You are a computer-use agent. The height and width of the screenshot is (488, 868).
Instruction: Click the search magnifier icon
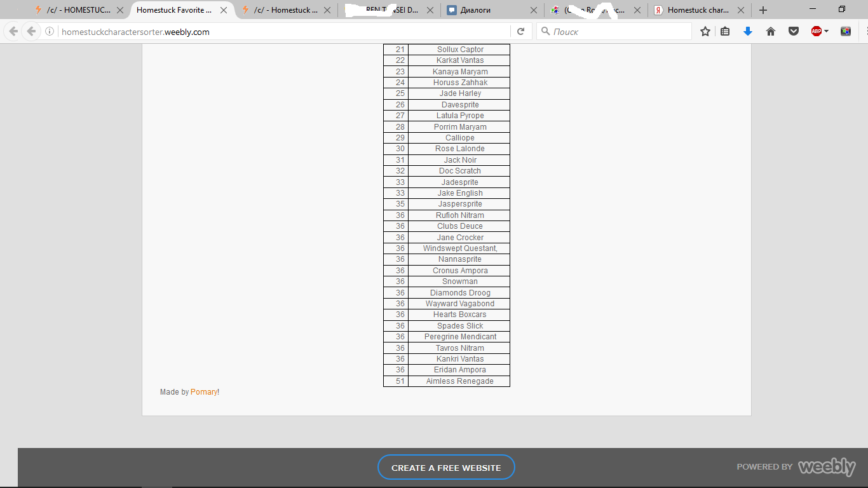pos(545,32)
